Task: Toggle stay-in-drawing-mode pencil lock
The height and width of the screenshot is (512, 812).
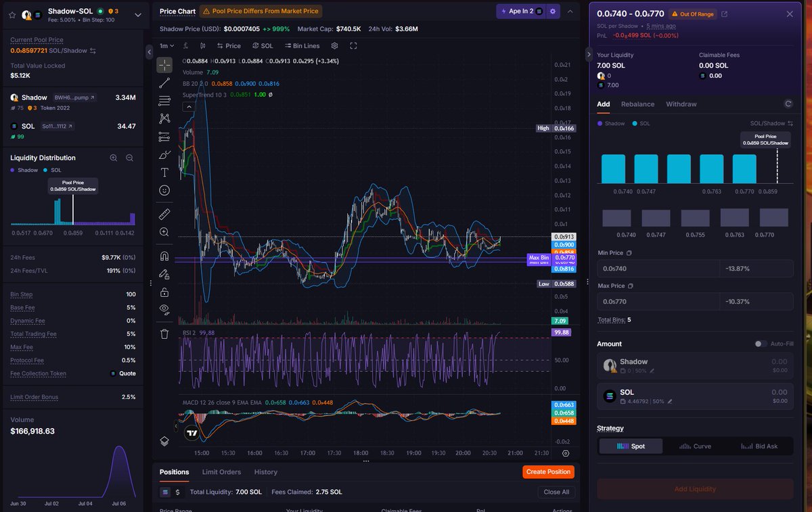Action: (x=164, y=275)
